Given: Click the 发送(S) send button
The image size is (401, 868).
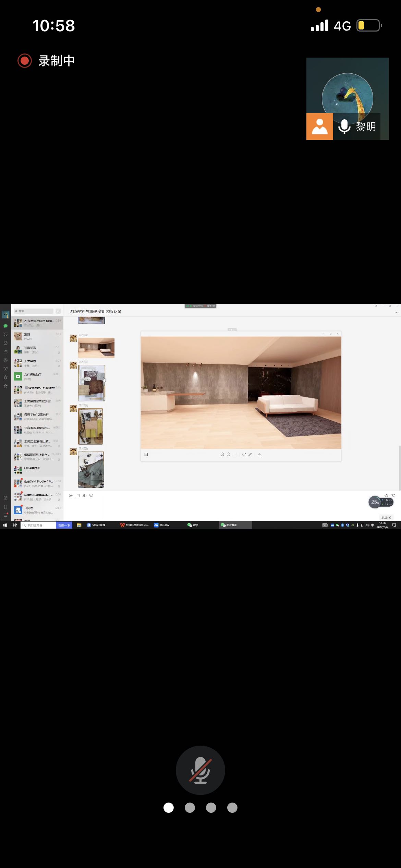Looking at the screenshot, I should click(x=386, y=517).
